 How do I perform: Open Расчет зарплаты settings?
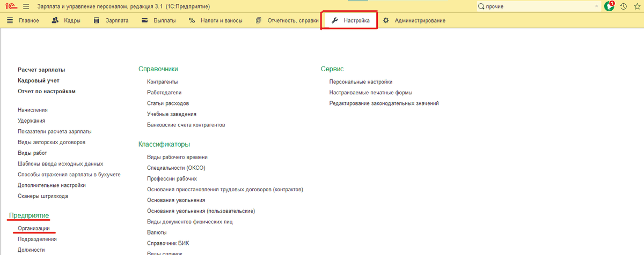click(41, 70)
